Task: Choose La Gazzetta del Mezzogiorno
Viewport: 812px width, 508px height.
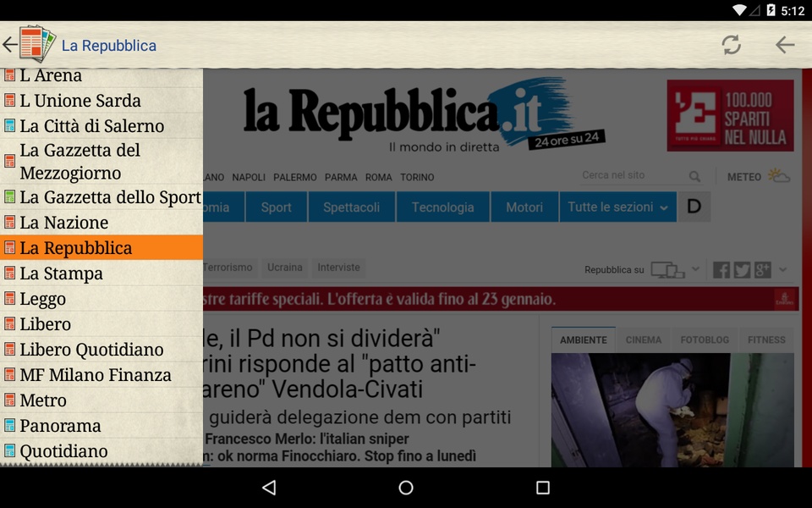Action: (x=101, y=162)
